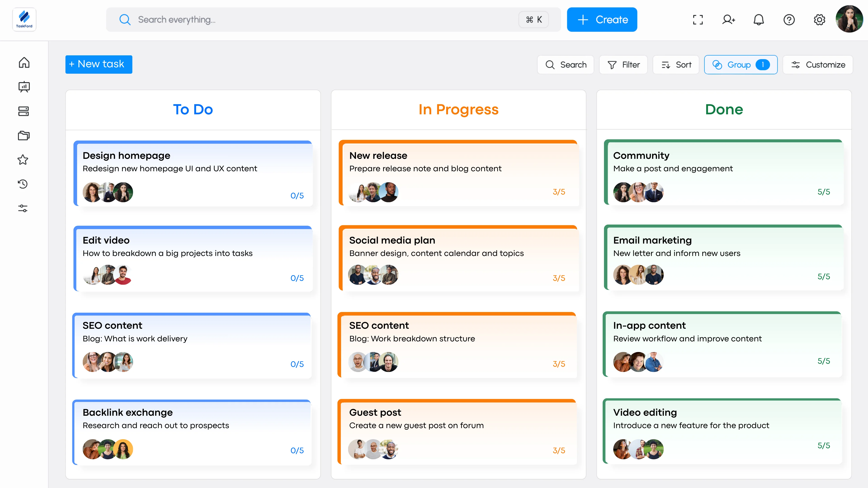Open the history clock sidebar icon
Screen dimensions: 868x488
pyautogui.click(x=23, y=184)
